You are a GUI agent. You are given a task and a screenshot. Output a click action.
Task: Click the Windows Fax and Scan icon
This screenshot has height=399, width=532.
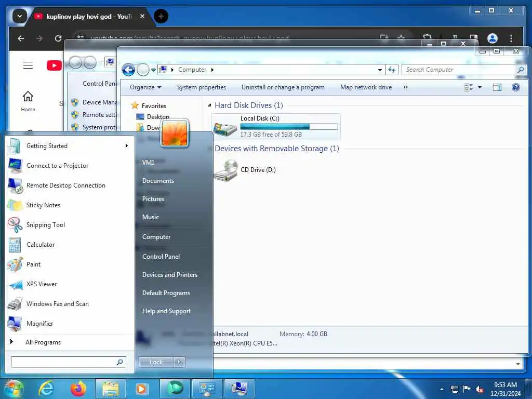[x=15, y=304]
